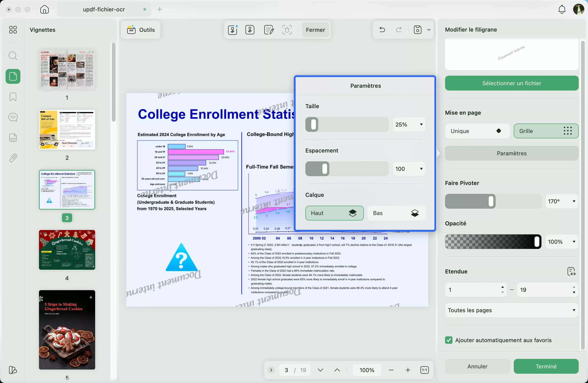Open the Outils menu
Image resolution: width=588 pixels, height=383 pixels.
(141, 30)
